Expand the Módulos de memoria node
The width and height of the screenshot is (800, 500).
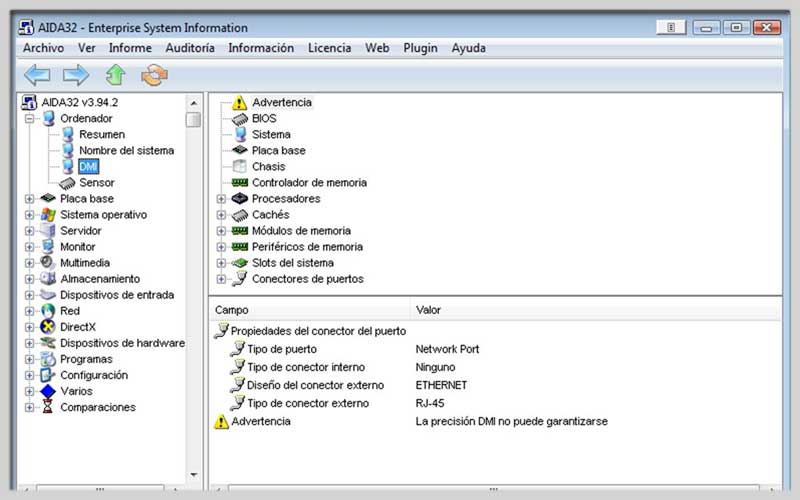click(x=221, y=231)
